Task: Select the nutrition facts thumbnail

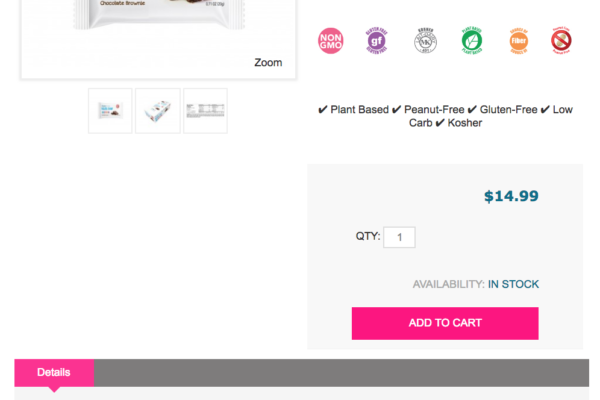Action: point(205,111)
